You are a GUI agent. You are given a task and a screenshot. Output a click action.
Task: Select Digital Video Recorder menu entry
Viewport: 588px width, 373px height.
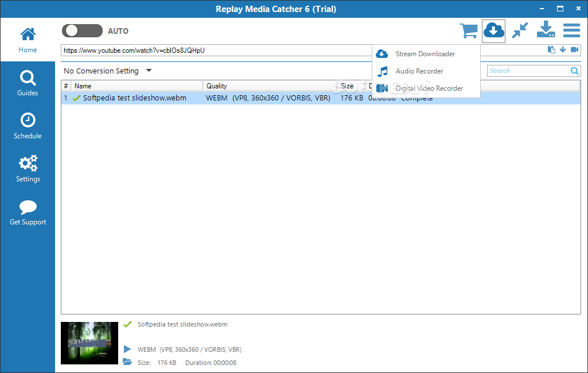tap(426, 88)
